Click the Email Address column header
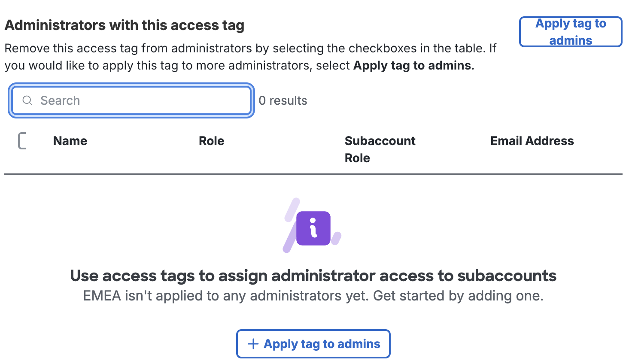The width and height of the screenshot is (632, 364). [x=532, y=141]
